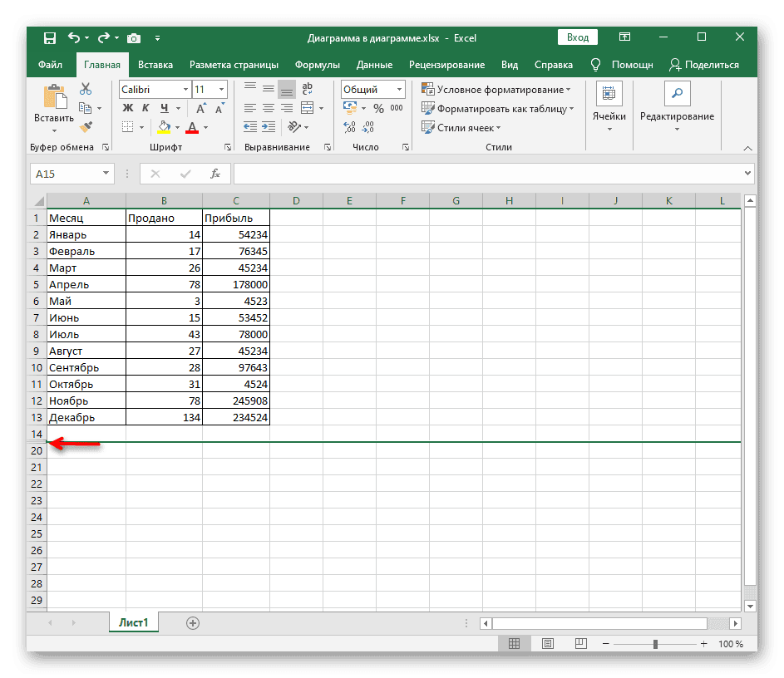Click the Вход sign-in button
This screenshot has width=784, height=678.
[x=577, y=37]
